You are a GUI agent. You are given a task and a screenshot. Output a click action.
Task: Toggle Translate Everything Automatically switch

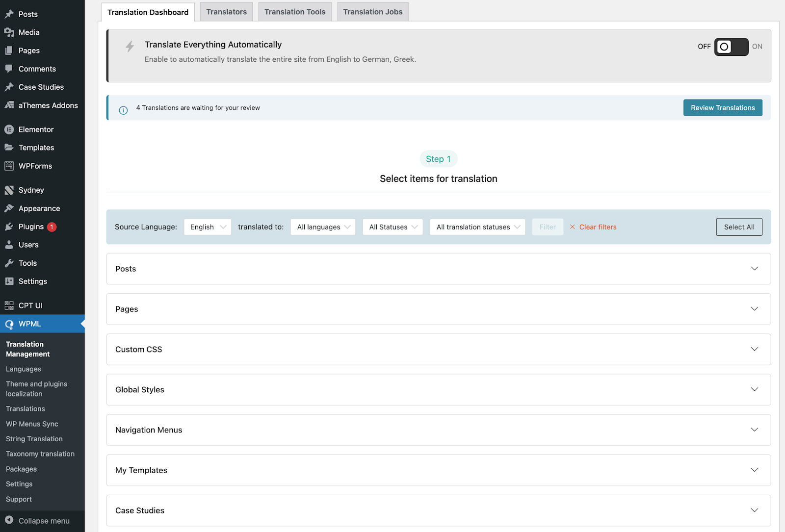(731, 47)
